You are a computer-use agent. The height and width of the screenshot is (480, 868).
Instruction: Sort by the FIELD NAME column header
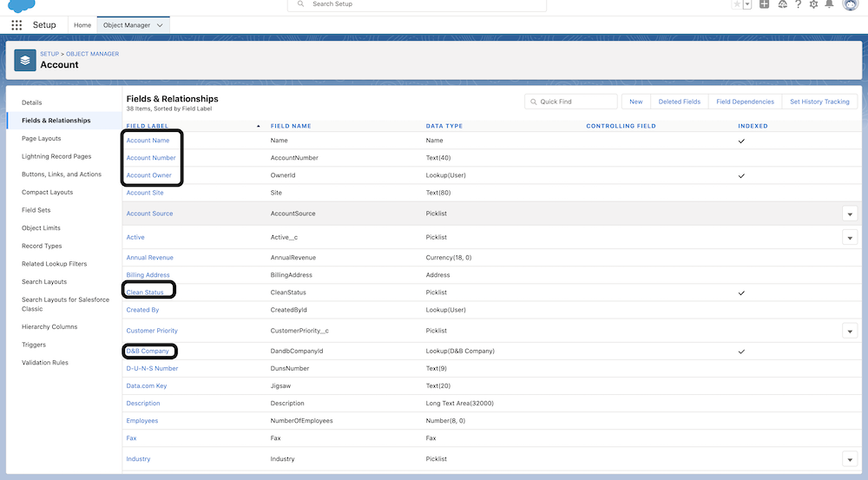coord(291,126)
